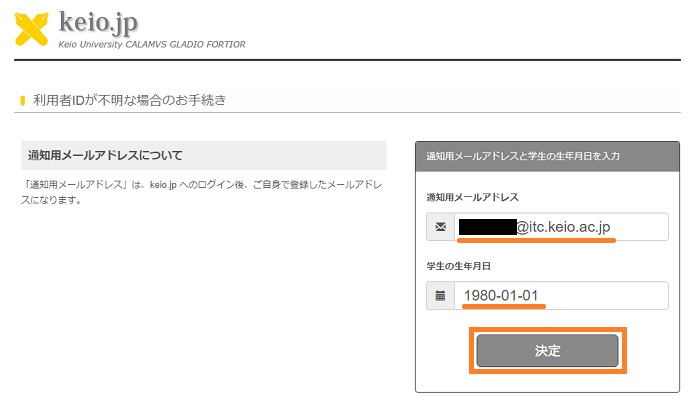700x416 pixels.
Task: Click the yellow marker beside 利用者ID heading
Action: click(x=23, y=100)
